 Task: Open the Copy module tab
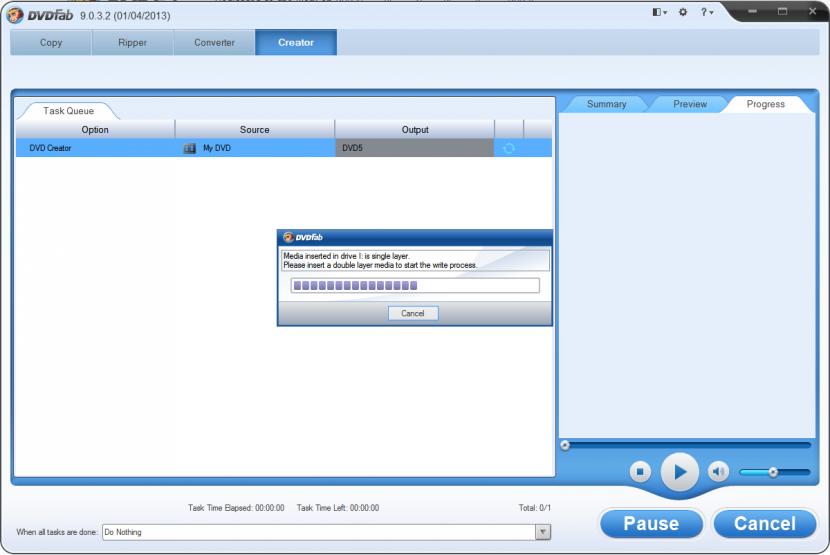[51, 42]
